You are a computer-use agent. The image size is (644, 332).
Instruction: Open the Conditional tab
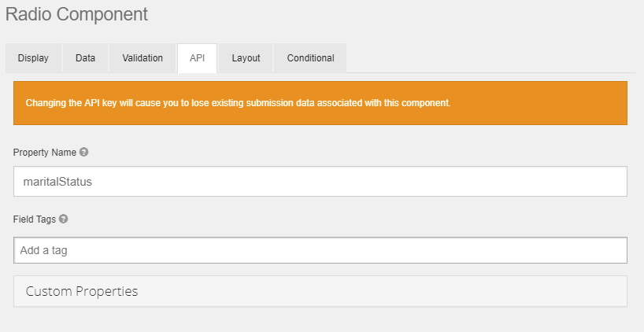310,58
